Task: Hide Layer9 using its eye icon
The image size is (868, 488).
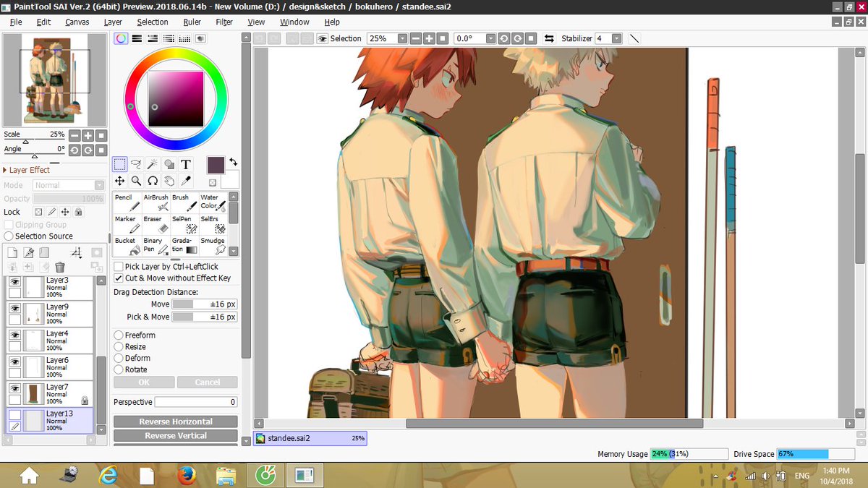Action: (14, 308)
